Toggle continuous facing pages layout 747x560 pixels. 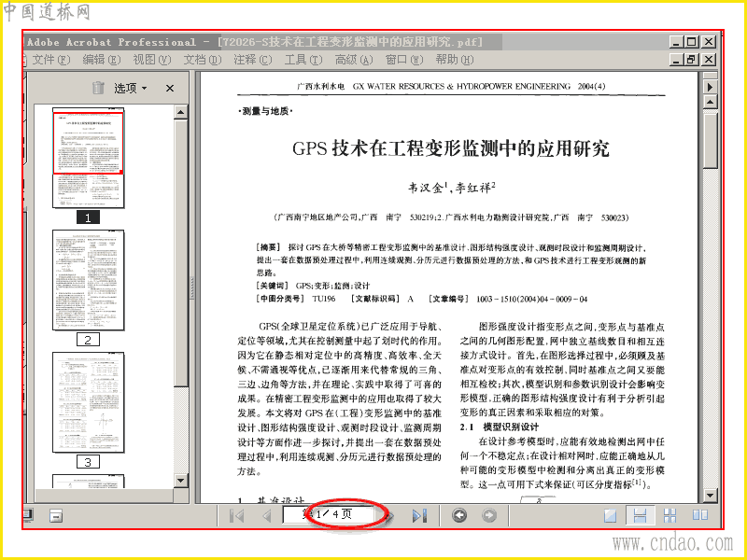click(x=669, y=515)
